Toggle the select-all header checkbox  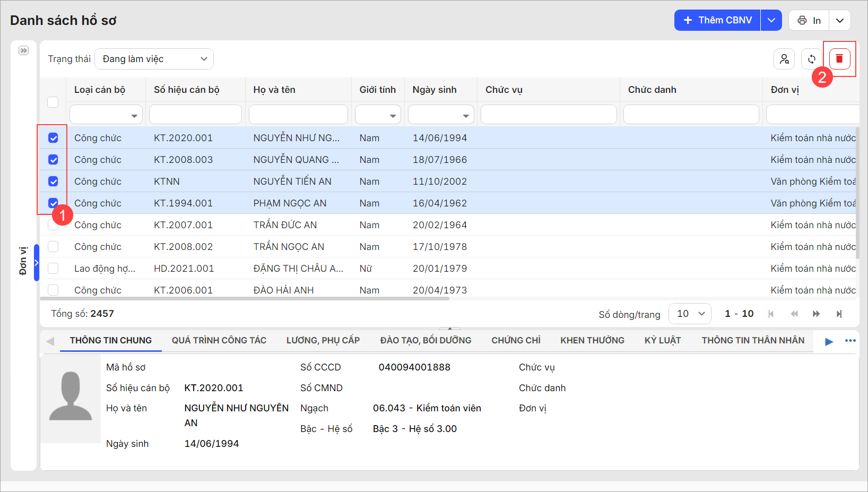point(53,102)
